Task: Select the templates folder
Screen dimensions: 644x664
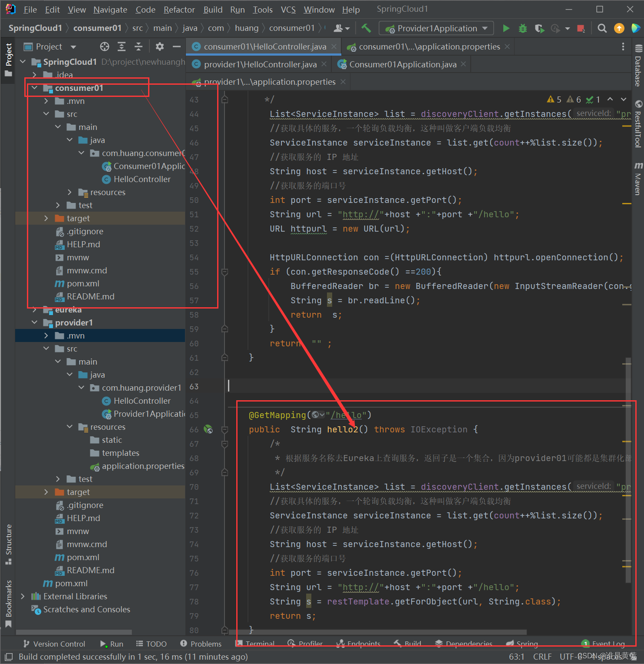Action: point(115,453)
